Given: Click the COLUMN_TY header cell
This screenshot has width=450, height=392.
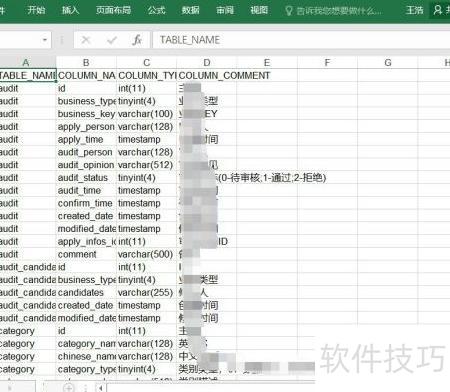Looking at the screenshot, I should [x=147, y=76].
